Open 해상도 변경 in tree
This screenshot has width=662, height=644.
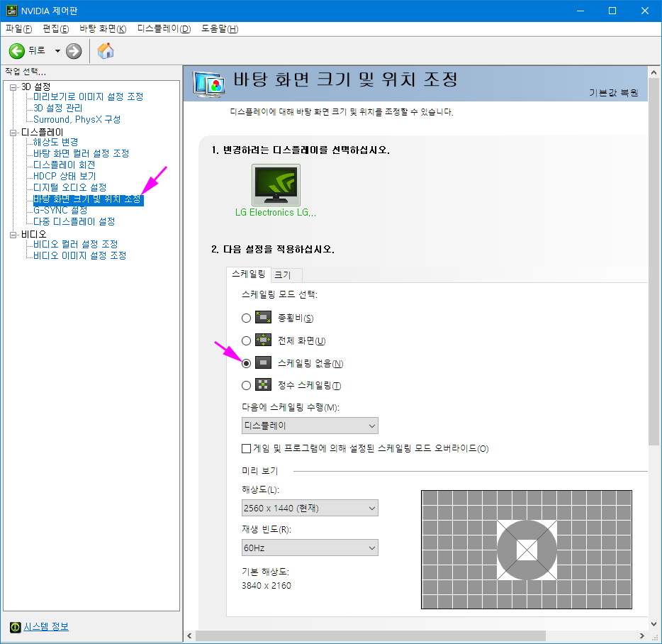pos(55,142)
